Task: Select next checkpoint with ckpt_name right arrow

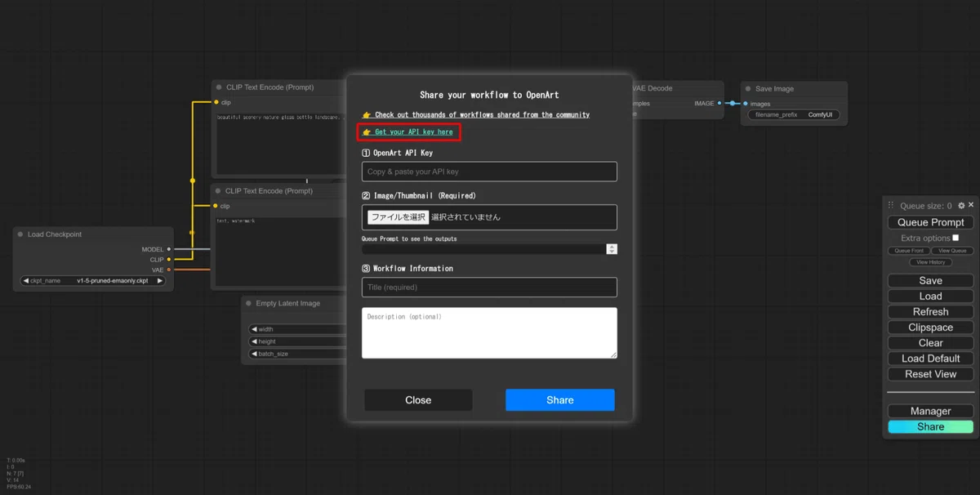Action: click(160, 281)
